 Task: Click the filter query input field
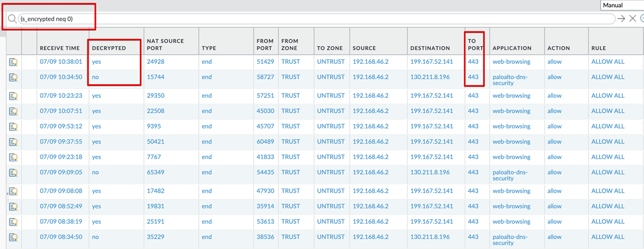coord(314,19)
